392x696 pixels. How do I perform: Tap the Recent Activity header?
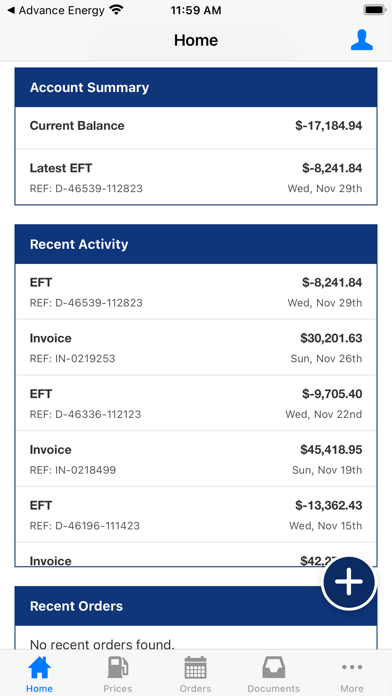pyautogui.click(x=196, y=244)
